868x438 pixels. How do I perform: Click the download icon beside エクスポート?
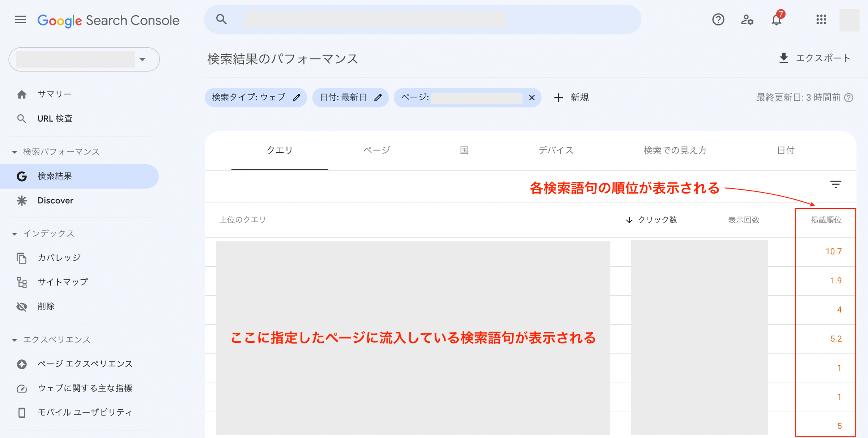pyautogui.click(x=784, y=58)
